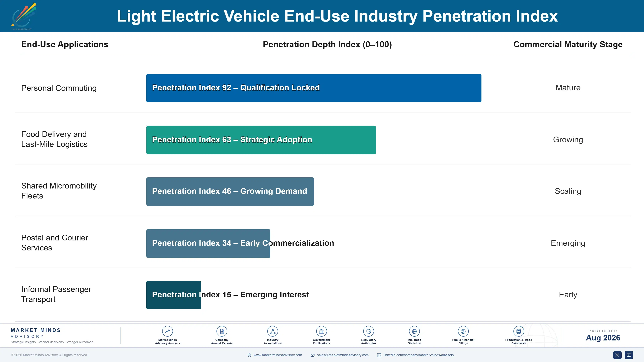This screenshot has height=362, width=644.
Task: Open linkedin.com/company/market-minds-advisory link
Action: point(419,355)
